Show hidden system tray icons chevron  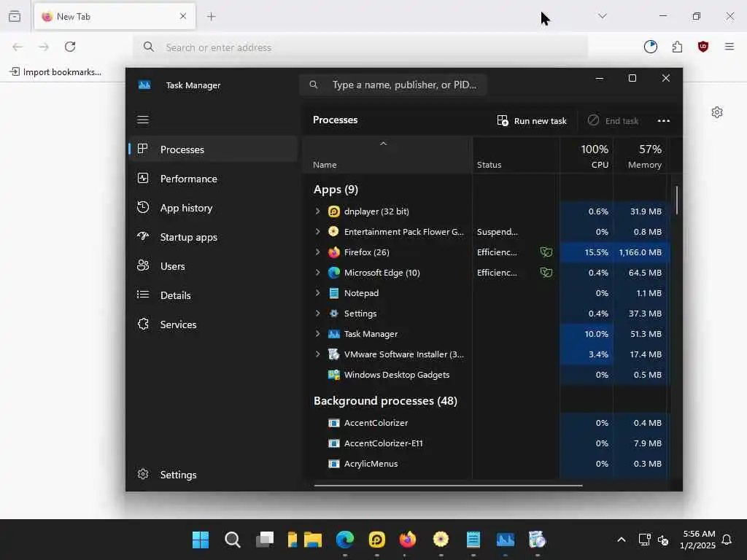coord(622,540)
